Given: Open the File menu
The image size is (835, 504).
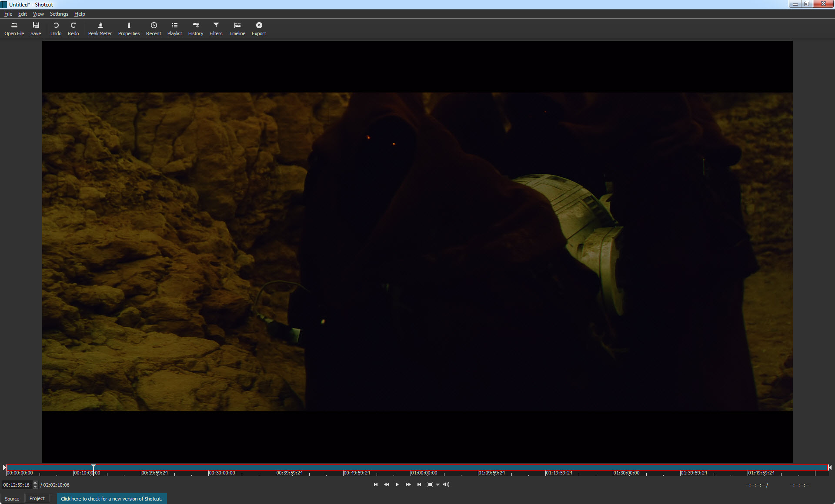Looking at the screenshot, I should pyautogui.click(x=8, y=14).
